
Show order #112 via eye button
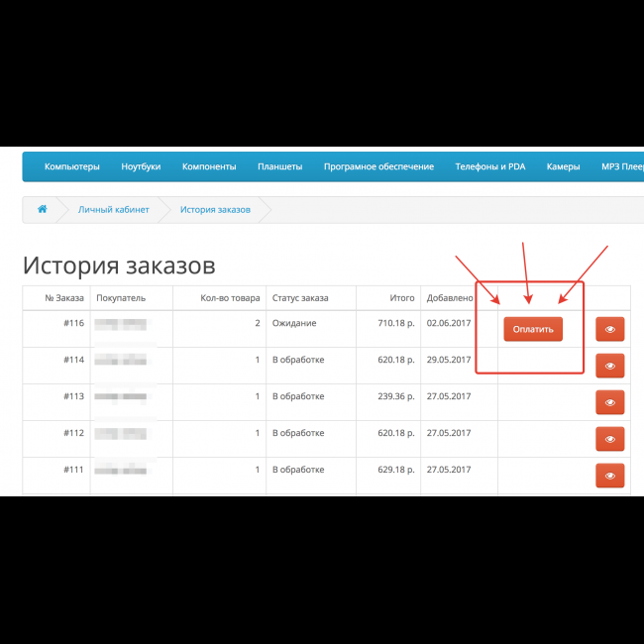[x=609, y=439]
